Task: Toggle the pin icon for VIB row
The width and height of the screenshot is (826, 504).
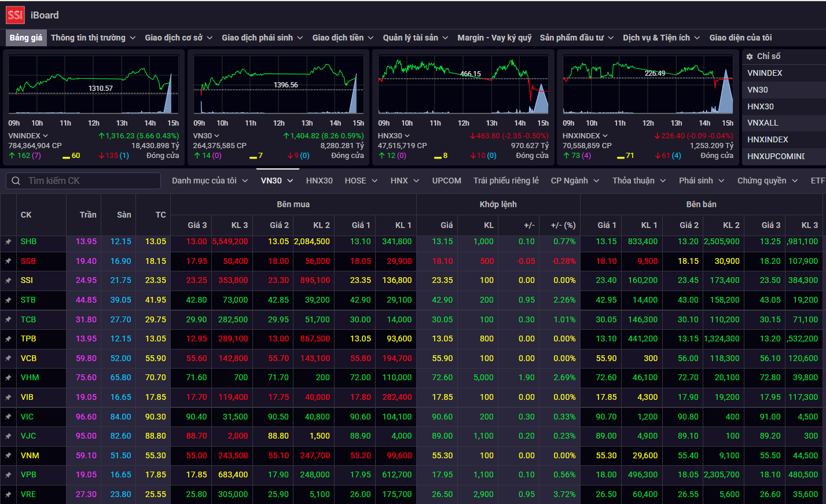Action: point(8,398)
